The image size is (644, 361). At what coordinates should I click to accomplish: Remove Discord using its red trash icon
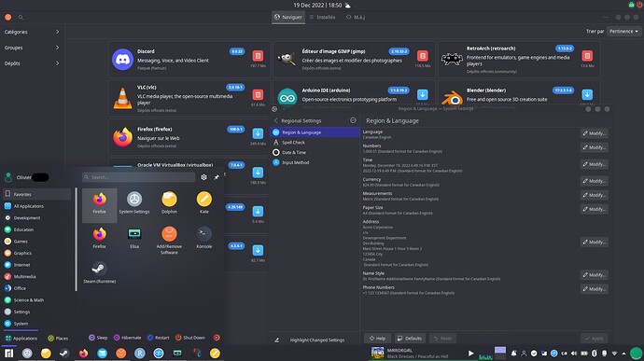click(258, 55)
